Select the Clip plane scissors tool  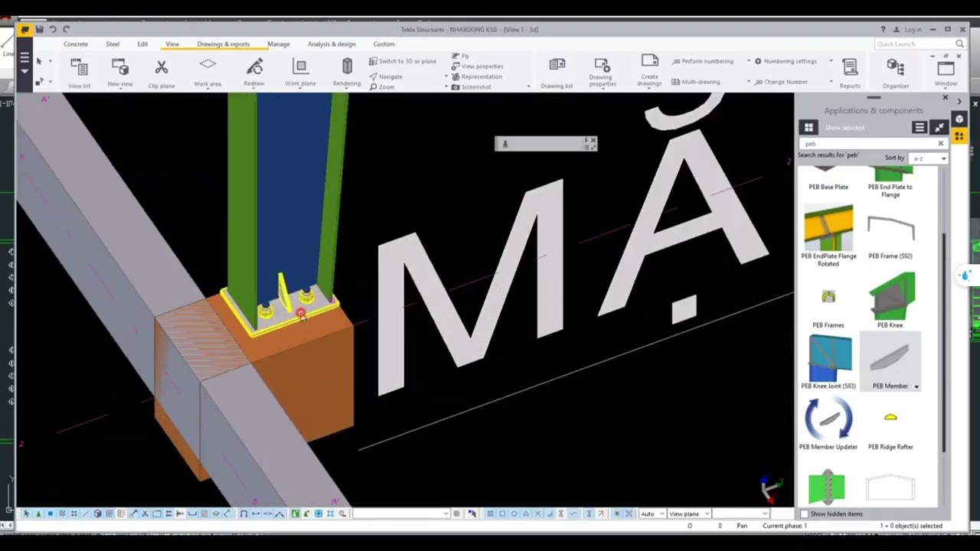pos(161,69)
